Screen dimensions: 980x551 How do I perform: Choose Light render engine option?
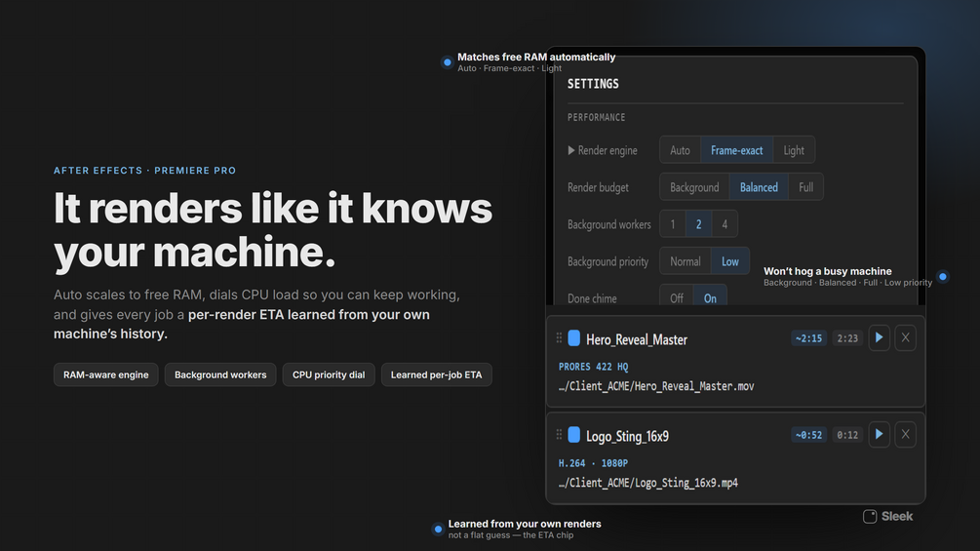(x=794, y=150)
